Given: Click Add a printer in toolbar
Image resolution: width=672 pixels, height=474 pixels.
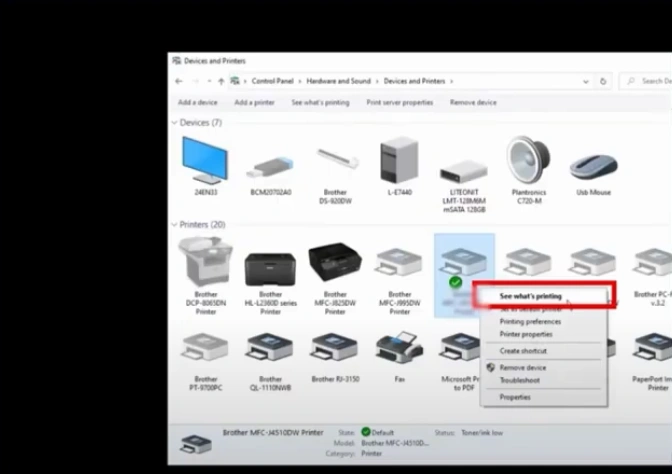Looking at the screenshot, I should tap(254, 102).
